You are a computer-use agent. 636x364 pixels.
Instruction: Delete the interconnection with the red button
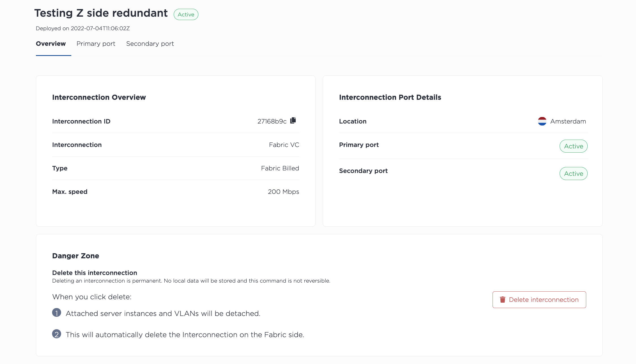tap(539, 300)
